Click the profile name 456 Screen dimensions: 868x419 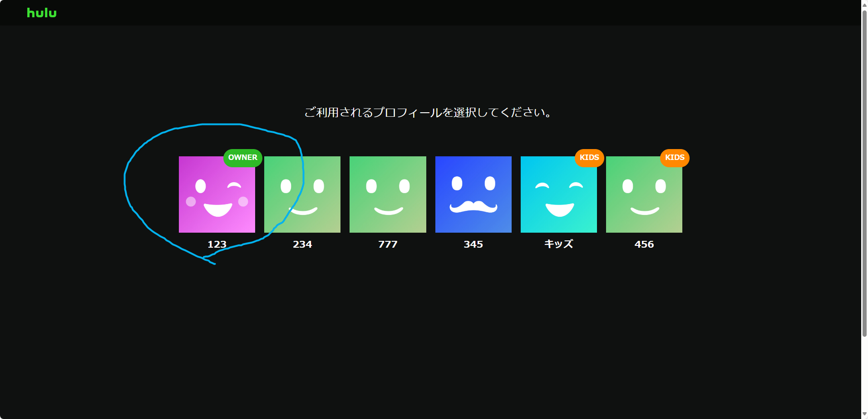click(x=644, y=244)
